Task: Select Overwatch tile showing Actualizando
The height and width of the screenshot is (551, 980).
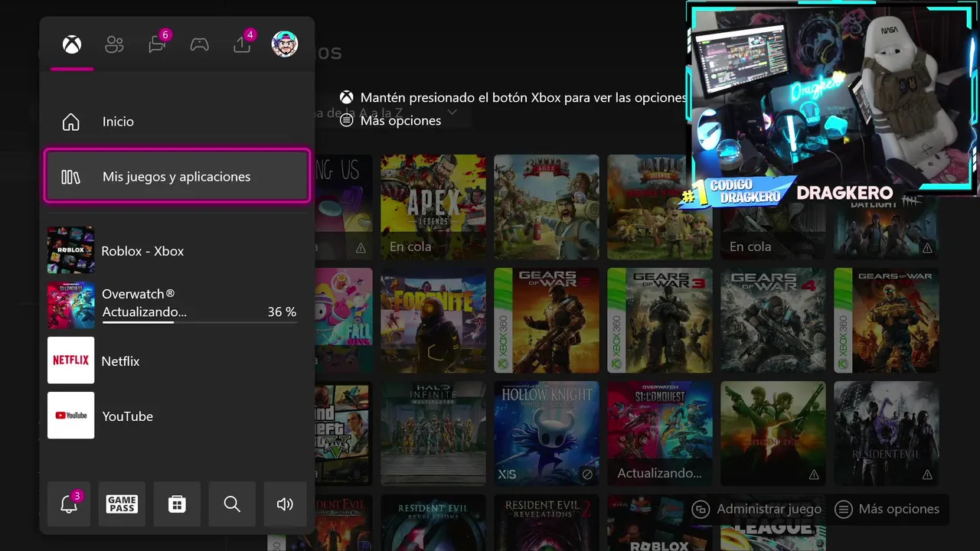Action: 660,434
